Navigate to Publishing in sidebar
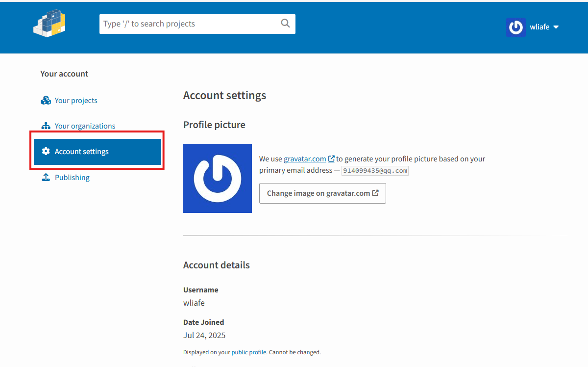The height and width of the screenshot is (367, 588). (72, 178)
